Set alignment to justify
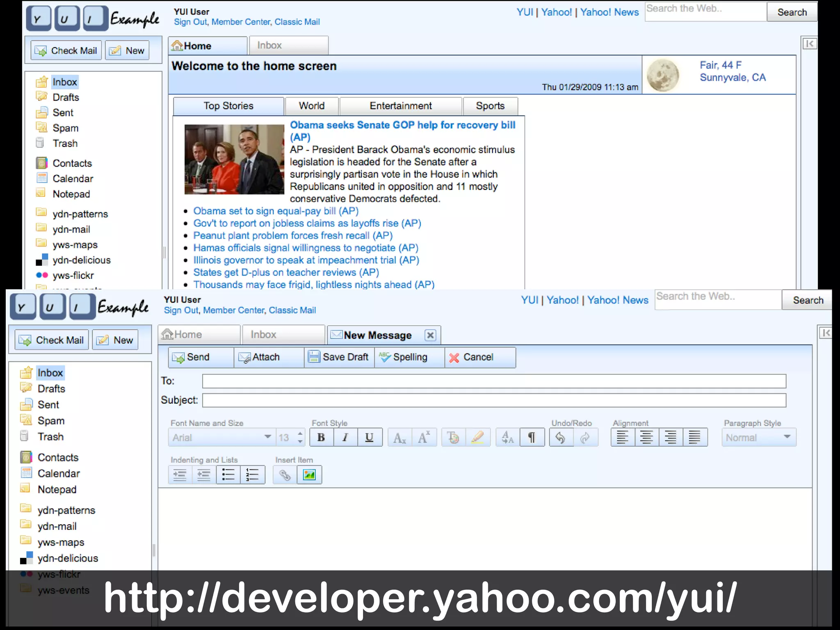The width and height of the screenshot is (840, 630). coord(695,438)
